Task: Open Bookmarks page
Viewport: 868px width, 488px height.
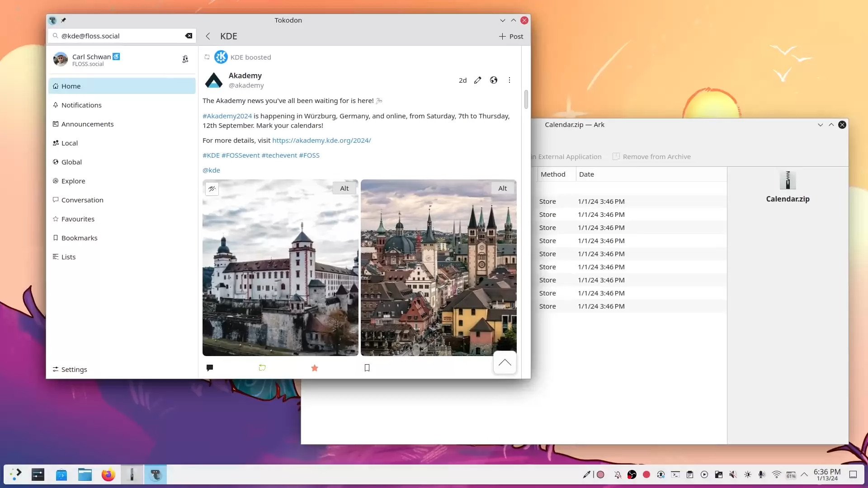Action: coord(122,238)
